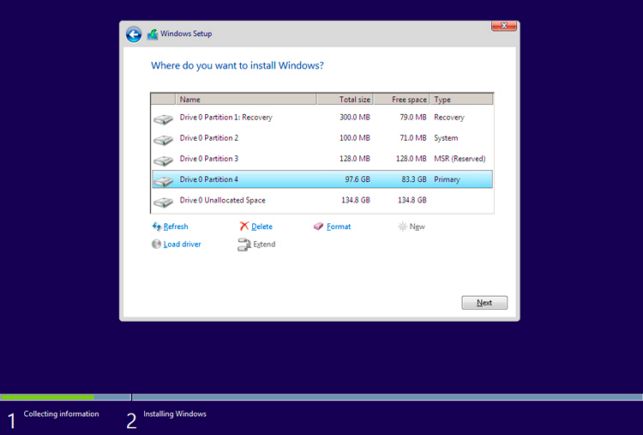Click the 79.0 MB free space cell
Image resolution: width=643 pixels, height=435 pixels.
tap(413, 117)
